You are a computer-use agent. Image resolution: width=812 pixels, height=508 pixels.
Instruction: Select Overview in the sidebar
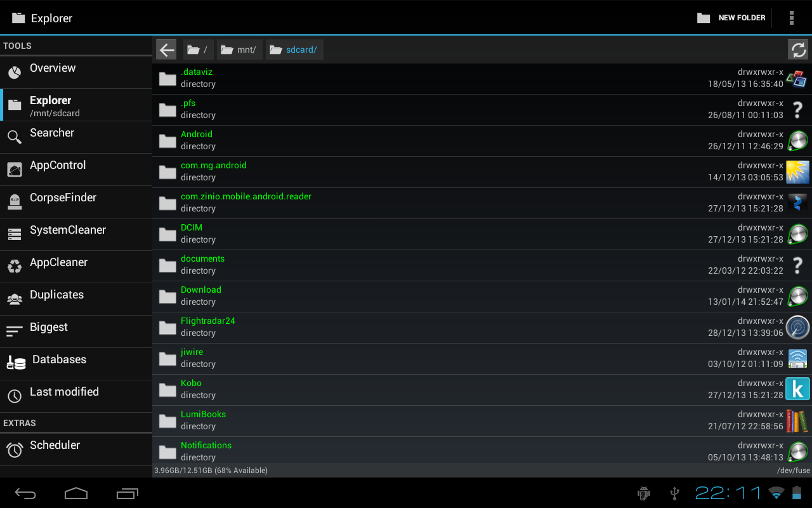(76, 72)
